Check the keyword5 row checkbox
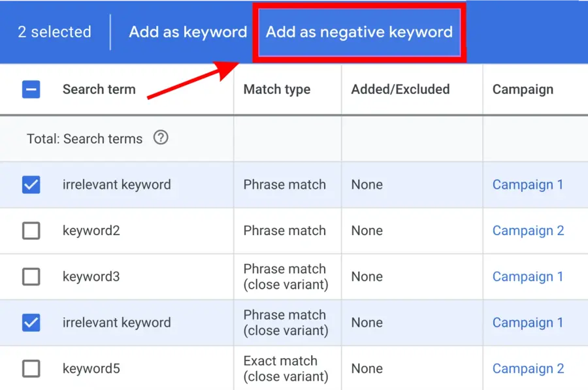 [x=31, y=368]
